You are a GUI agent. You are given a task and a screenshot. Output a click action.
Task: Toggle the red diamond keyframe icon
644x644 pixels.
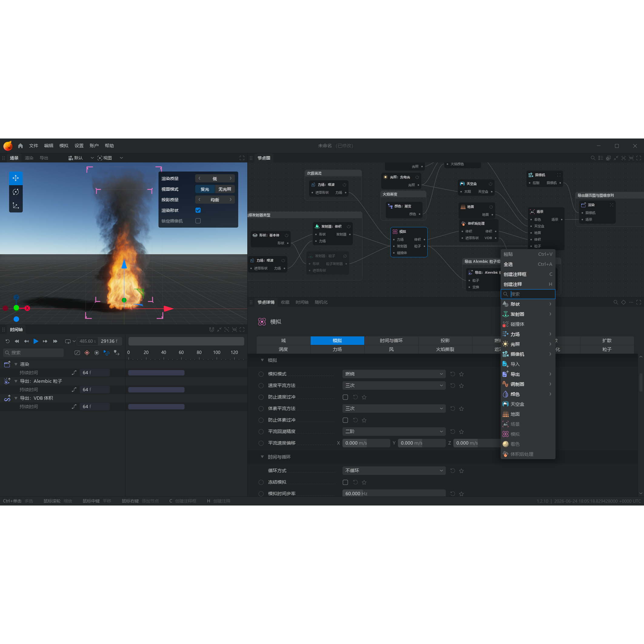coord(87,353)
